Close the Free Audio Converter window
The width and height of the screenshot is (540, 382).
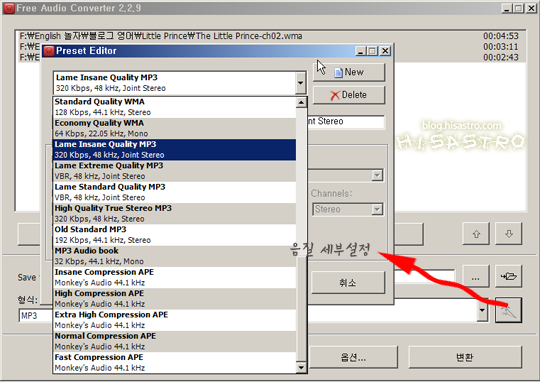(x=531, y=8)
